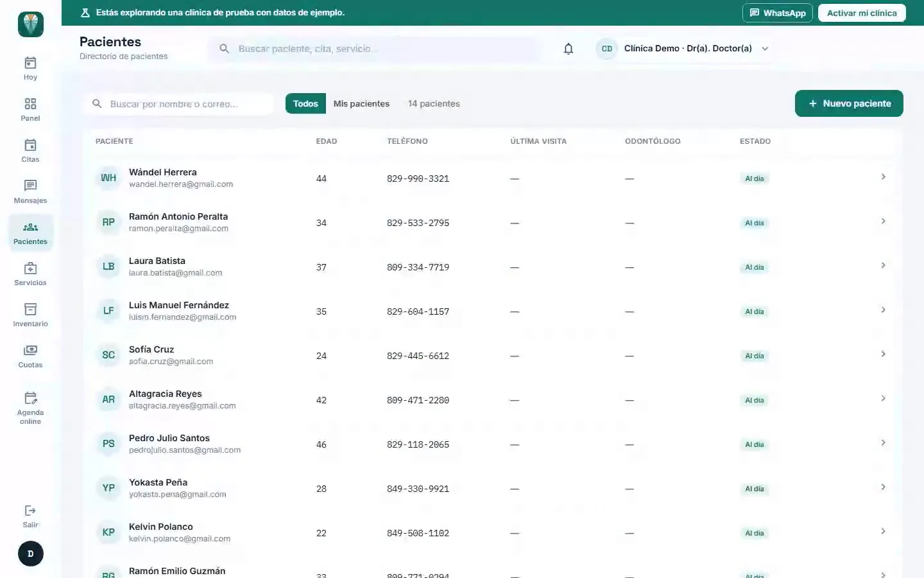Click the D user avatar at bottom
The image size is (924, 578).
coord(30,554)
